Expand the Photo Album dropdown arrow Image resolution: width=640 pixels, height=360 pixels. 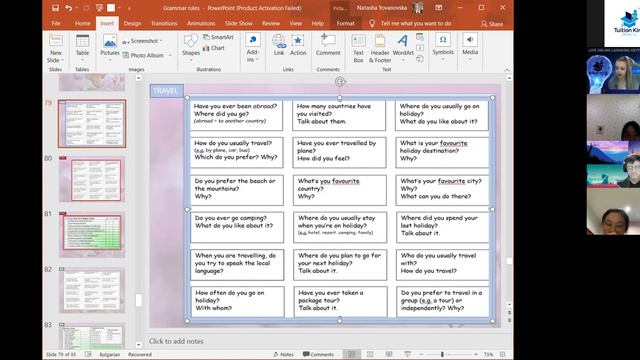point(170,55)
